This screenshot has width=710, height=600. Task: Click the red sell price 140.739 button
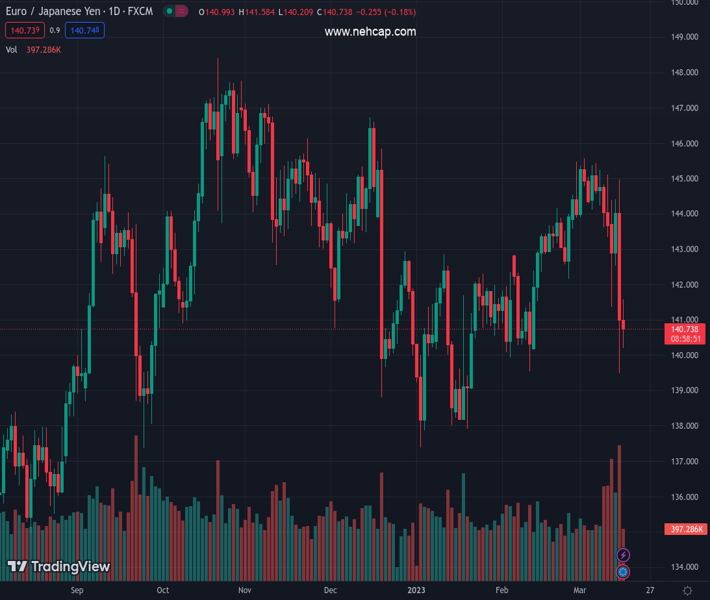coord(24,31)
